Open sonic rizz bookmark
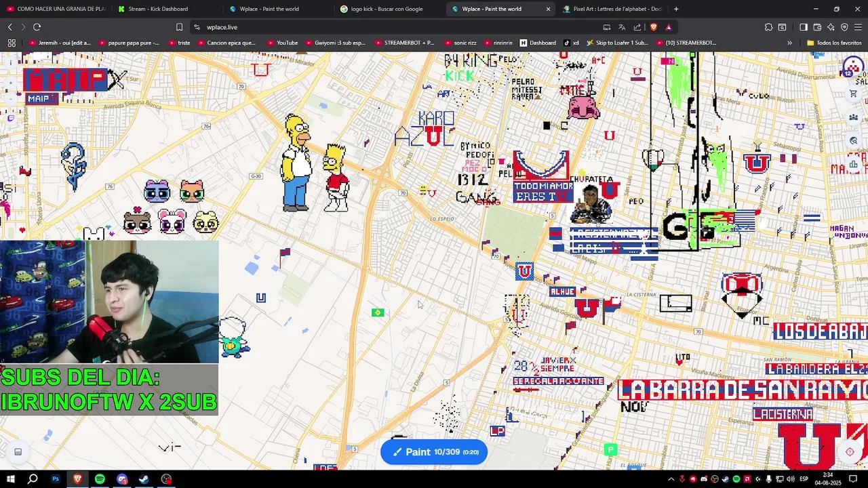 [x=460, y=43]
